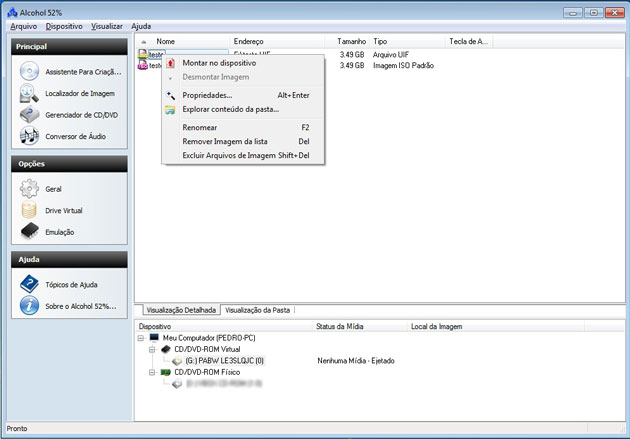The image size is (630, 439).
Task: Click the Propriedades wrench icon in menu
Action: [x=170, y=95]
